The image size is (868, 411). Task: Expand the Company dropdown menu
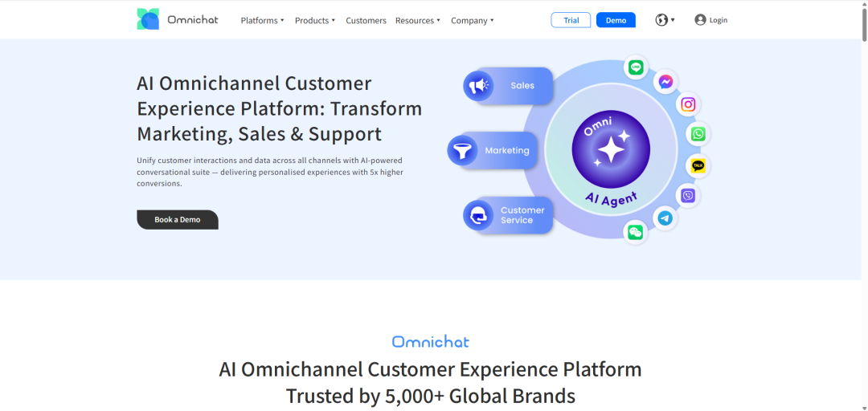pos(473,20)
